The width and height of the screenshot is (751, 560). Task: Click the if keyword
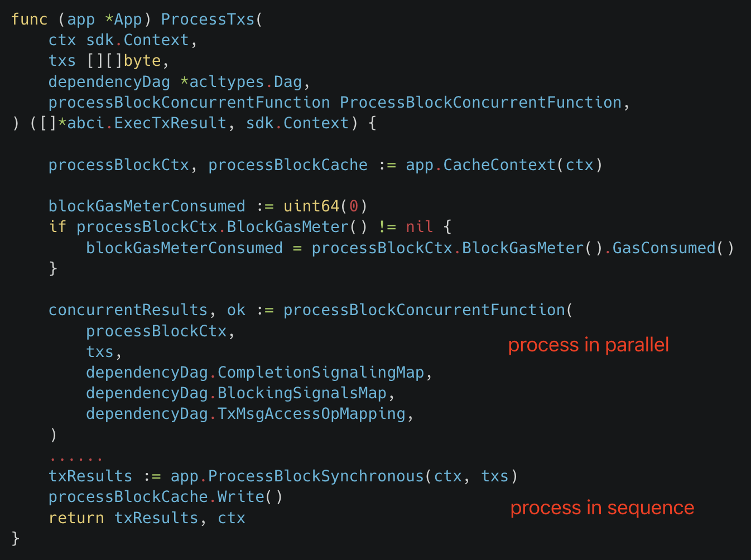[57, 227]
